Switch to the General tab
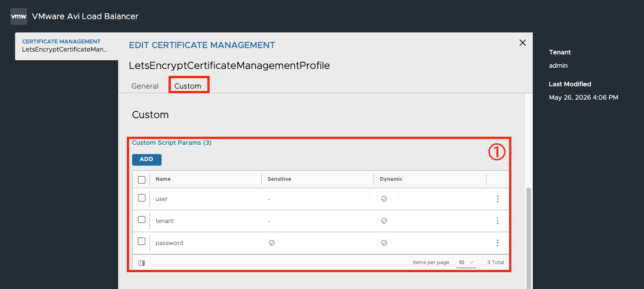The width and height of the screenshot is (644, 289). (145, 86)
